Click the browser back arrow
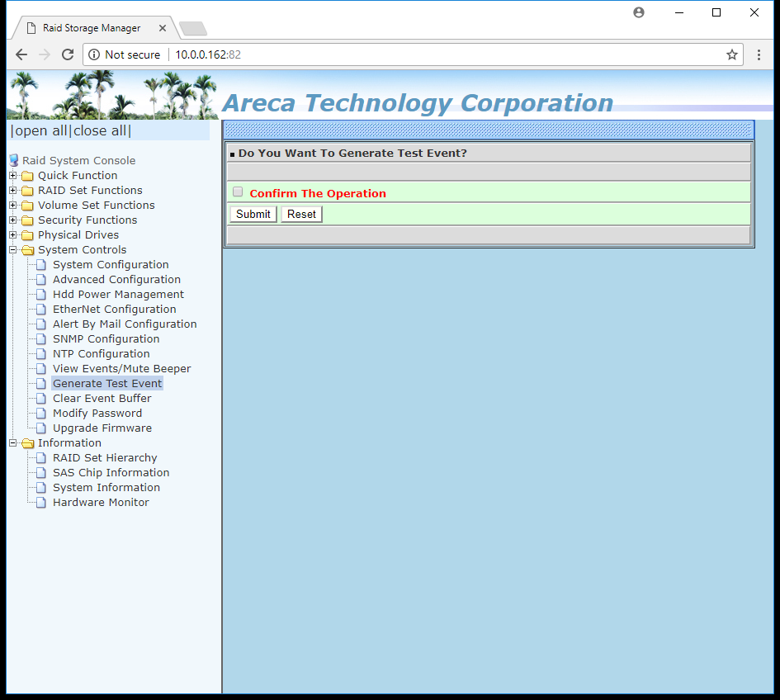The width and height of the screenshot is (780, 700). (x=21, y=54)
